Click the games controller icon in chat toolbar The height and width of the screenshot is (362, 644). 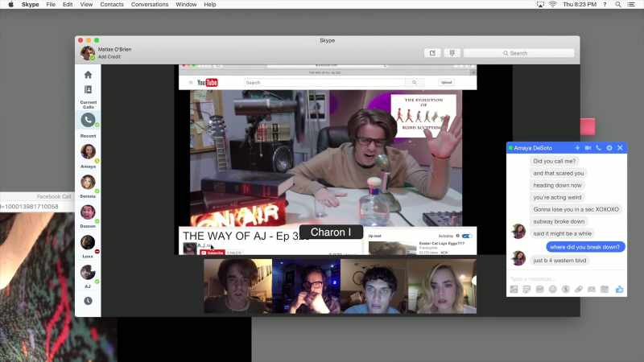click(x=592, y=290)
